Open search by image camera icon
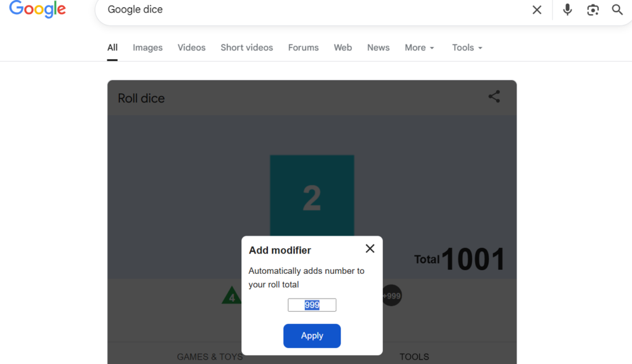The image size is (632, 364). click(592, 10)
